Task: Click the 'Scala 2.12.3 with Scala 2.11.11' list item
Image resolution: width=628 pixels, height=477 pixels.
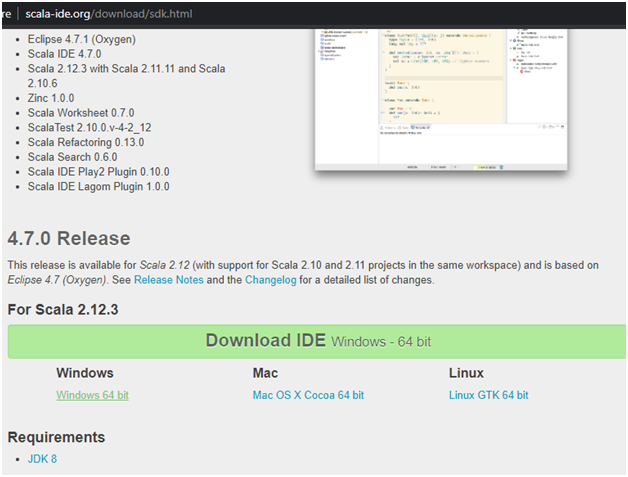Action: tap(126, 76)
